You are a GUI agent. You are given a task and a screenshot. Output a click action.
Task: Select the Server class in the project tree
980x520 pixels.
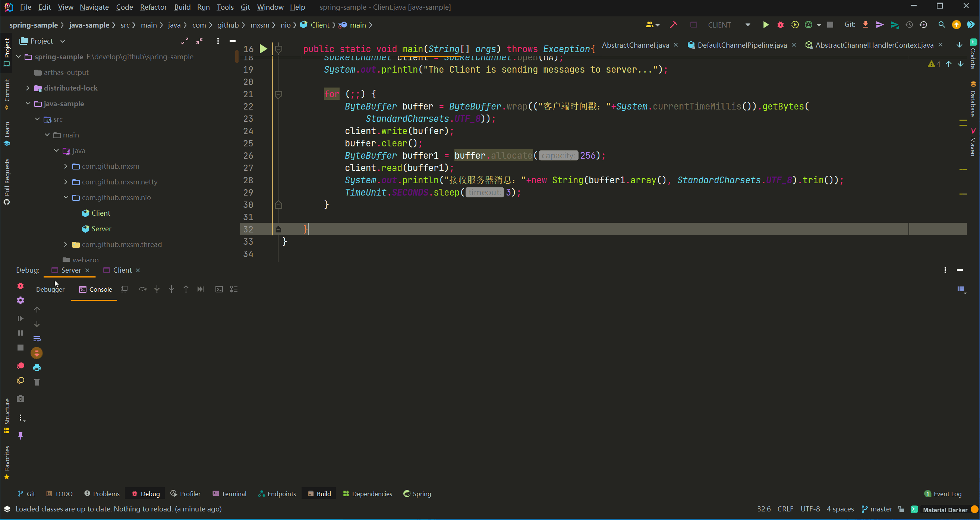pos(101,229)
